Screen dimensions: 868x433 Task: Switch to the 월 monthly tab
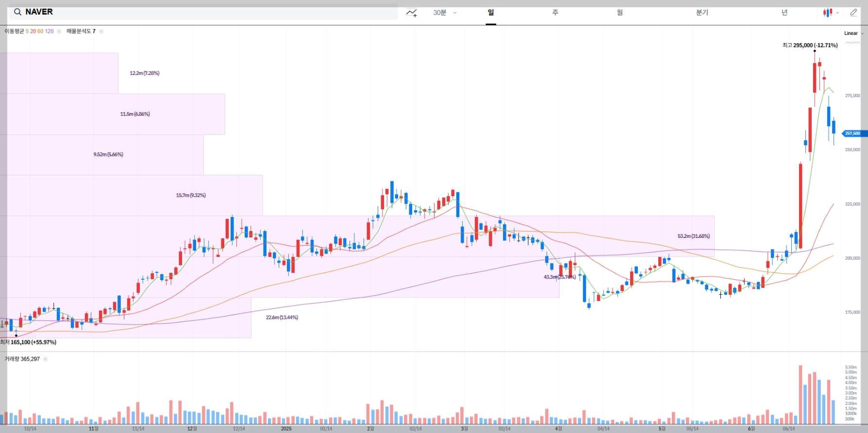(620, 13)
